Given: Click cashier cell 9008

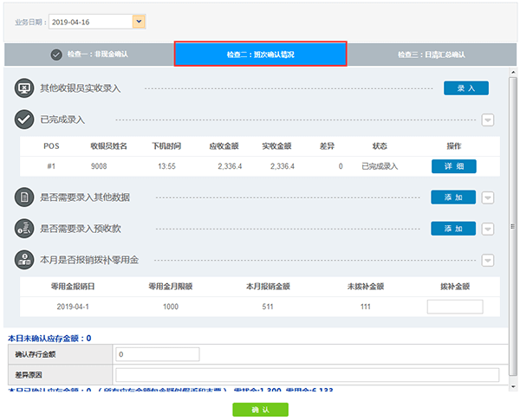Looking at the screenshot, I should [x=99, y=166].
